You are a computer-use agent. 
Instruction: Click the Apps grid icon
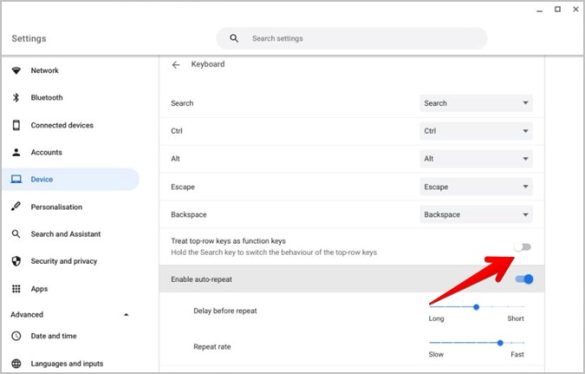point(16,289)
